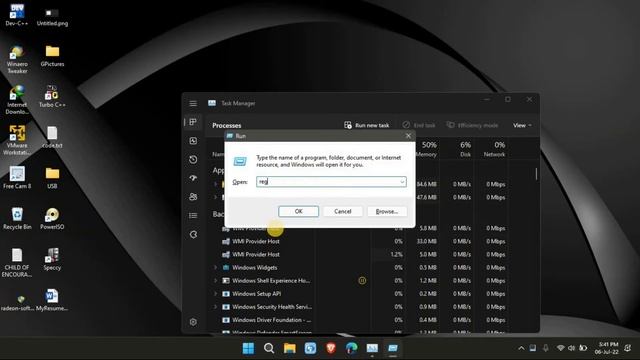Open the Details page in Task Manager
The image size is (640, 360).
[x=193, y=216]
